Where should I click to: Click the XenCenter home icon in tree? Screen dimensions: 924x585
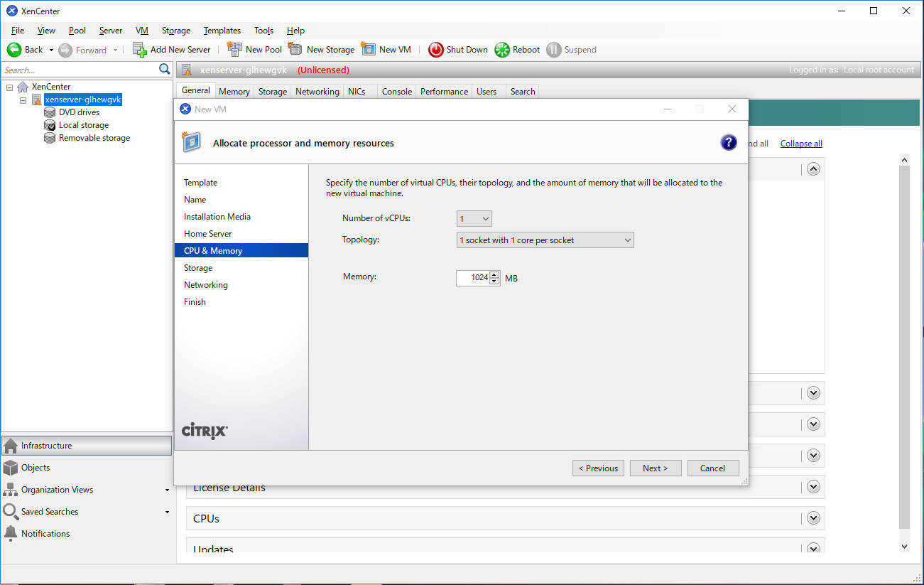pos(23,87)
